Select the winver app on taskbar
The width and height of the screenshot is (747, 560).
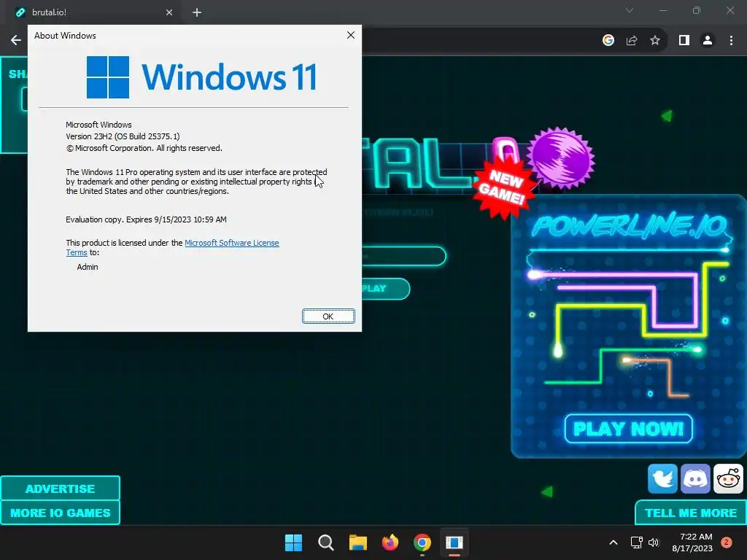(454, 542)
